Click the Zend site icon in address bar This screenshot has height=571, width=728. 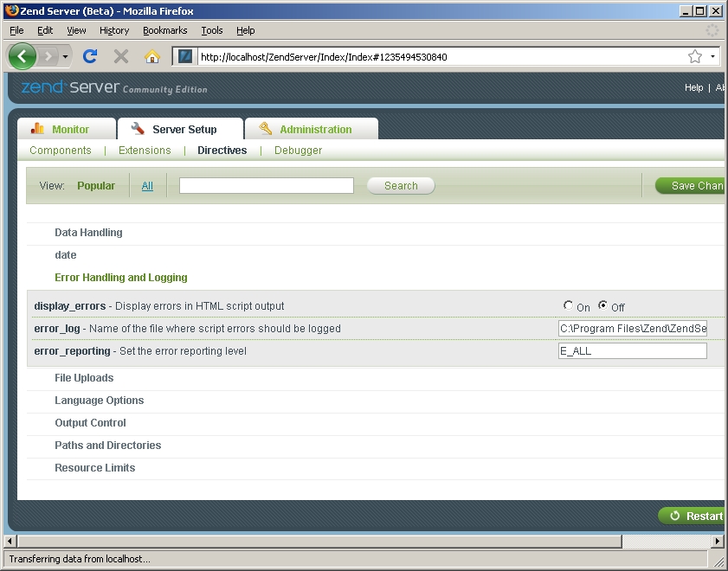pyautogui.click(x=185, y=57)
